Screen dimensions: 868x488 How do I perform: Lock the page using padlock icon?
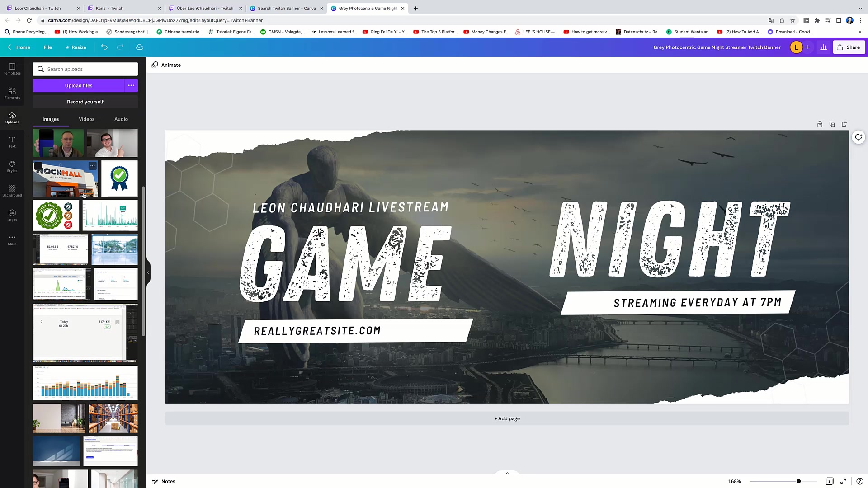820,124
